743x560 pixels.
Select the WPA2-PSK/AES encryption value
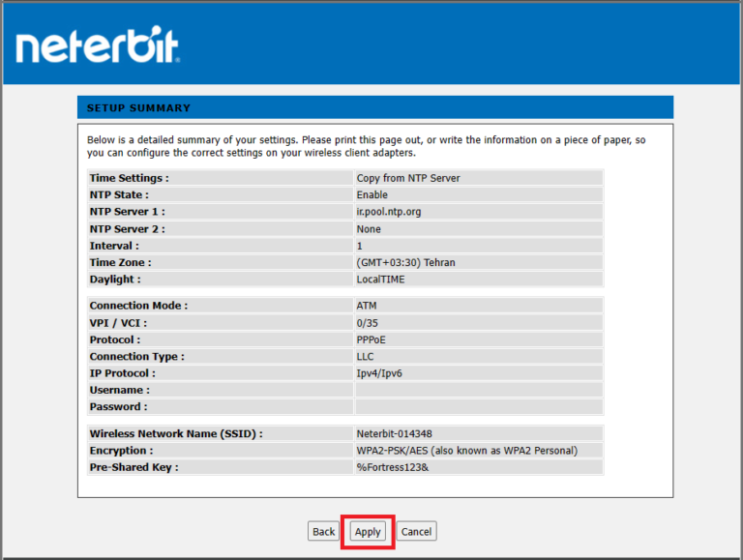(466, 451)
